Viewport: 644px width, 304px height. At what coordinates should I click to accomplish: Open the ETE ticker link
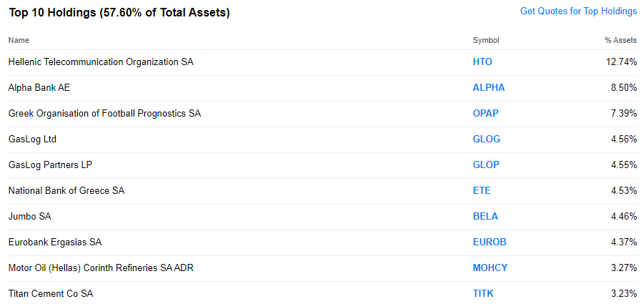(481, 190)
